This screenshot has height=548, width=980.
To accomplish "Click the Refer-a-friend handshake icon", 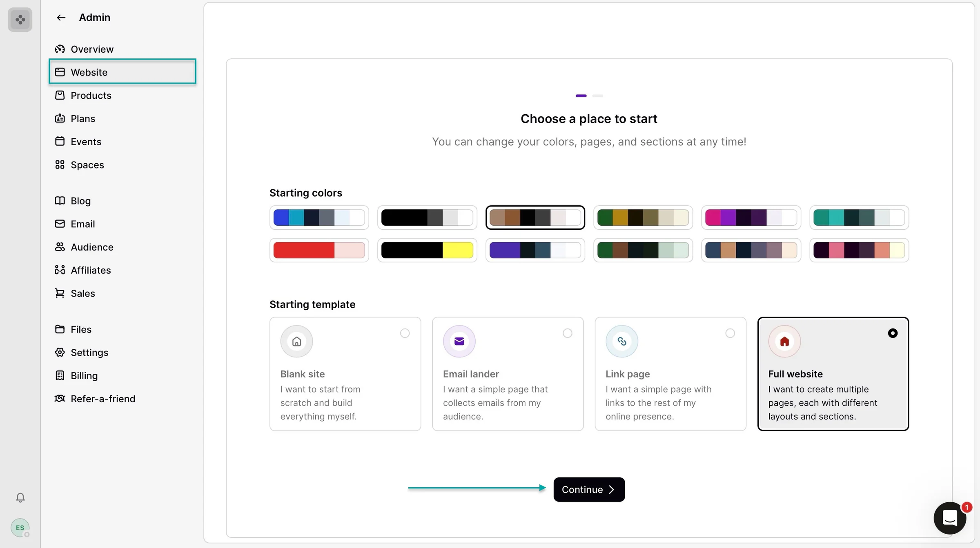I will click(x=60, y=398).
